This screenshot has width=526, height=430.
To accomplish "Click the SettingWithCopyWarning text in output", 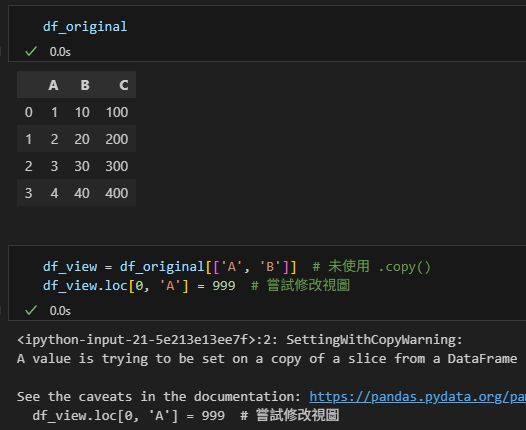I will [374, 340].
